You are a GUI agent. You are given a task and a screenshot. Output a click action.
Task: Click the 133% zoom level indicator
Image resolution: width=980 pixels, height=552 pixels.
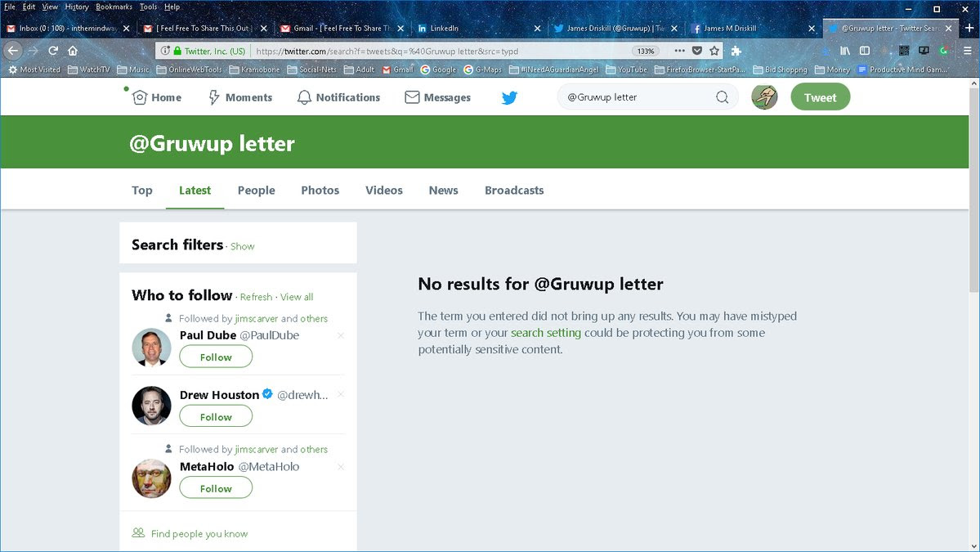646,52
